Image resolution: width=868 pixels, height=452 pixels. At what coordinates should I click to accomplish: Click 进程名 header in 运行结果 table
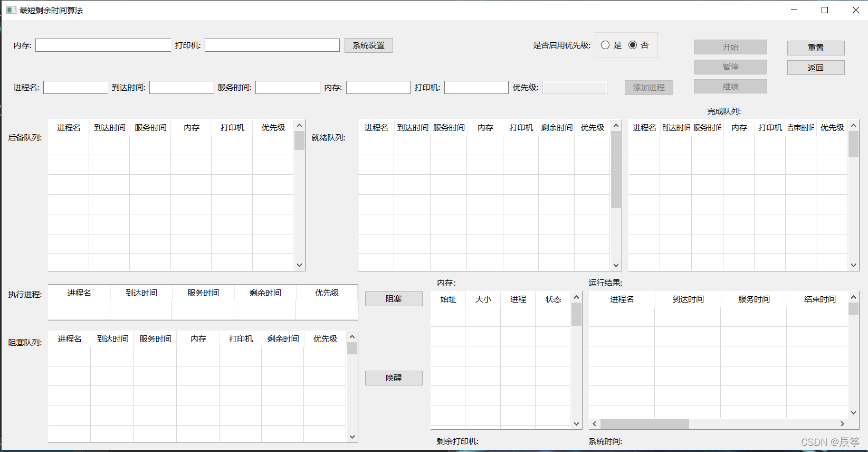622,299
